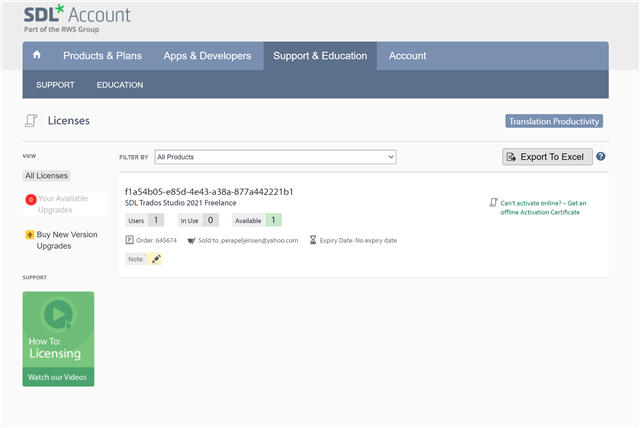Click the Order: 645674 text
Image resolution: width=640 pixels, height=428 pixels.
point(156,240)
